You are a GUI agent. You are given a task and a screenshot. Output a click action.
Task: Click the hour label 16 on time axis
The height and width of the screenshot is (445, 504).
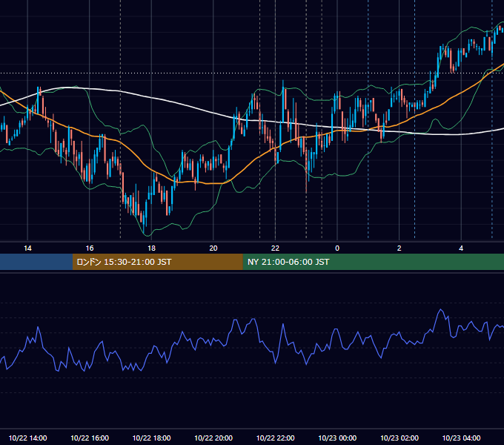[90, 248]
